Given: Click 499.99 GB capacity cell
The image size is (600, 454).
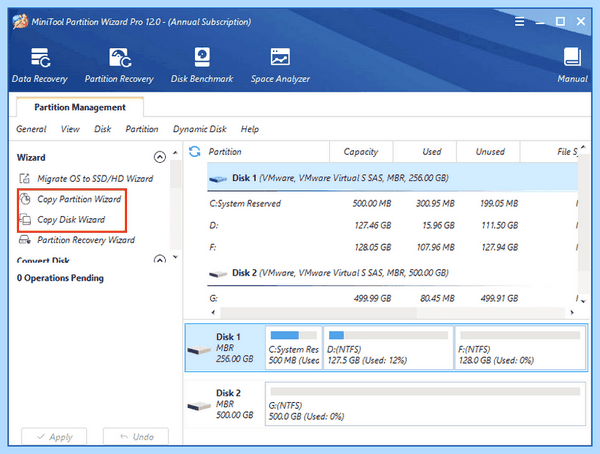Looking at the screenshot, I should coord(372,298).
